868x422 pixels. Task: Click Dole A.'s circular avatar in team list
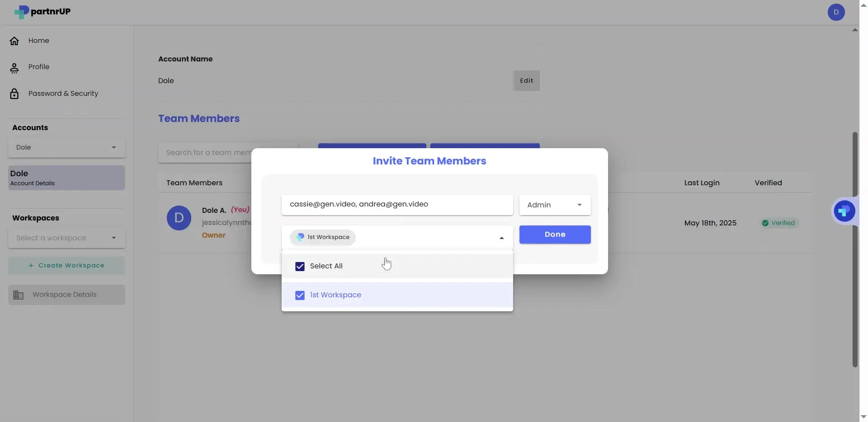tap(179, 218)
